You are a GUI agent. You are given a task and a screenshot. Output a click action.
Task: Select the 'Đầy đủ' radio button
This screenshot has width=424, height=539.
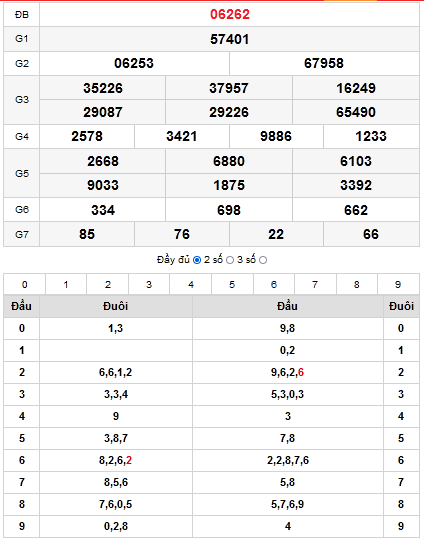tap(197, 260)
